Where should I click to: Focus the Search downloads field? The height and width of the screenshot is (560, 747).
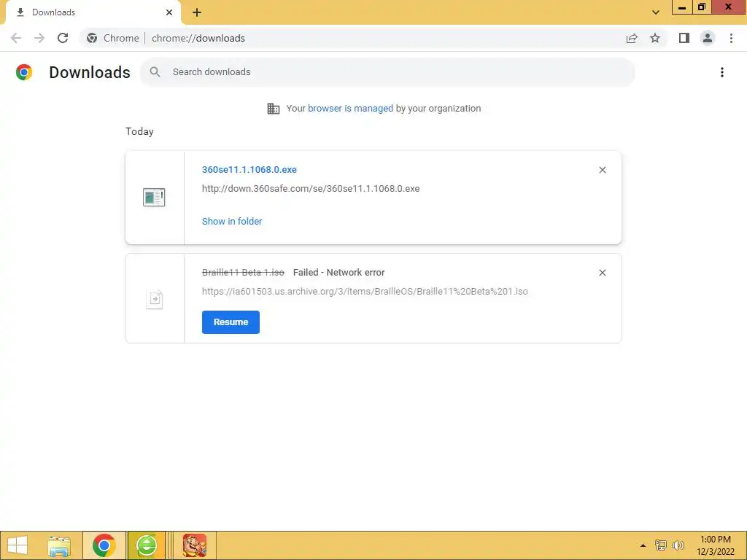pyautogui.click(x=387, y=72)
